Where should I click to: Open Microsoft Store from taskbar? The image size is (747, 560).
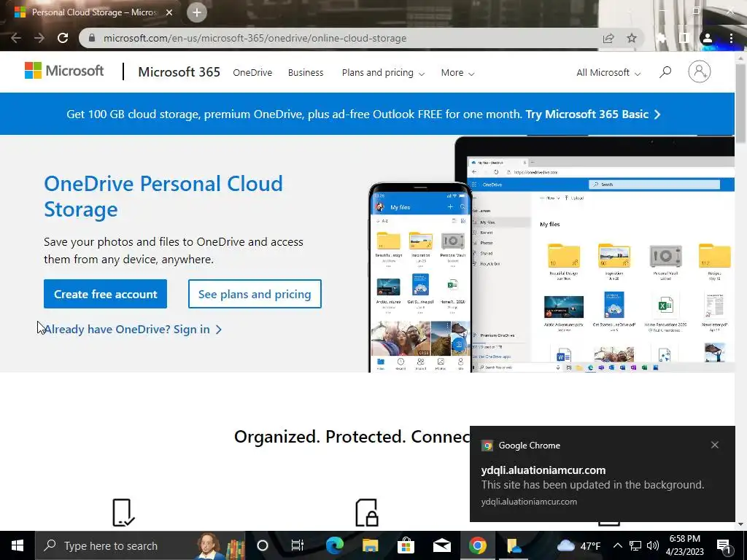point(406,545)
